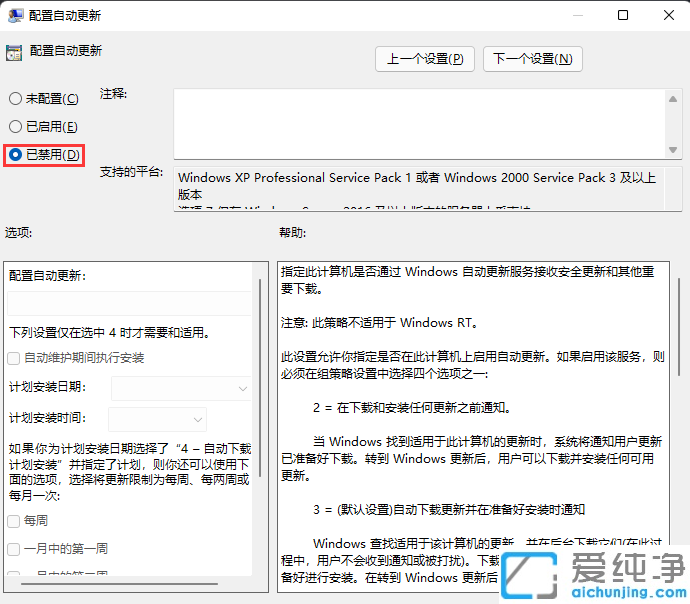The height and width of the screenshot is (604, 690).
Task: Minimize the 配置自动更新 window
Action: (x=578, y=15)
